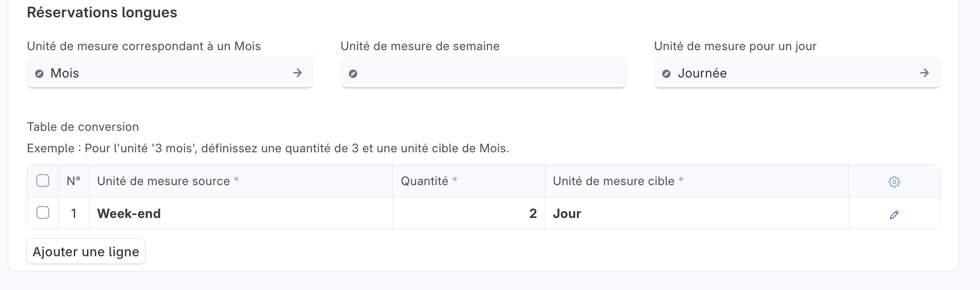Click row number 1 in the N° column
This screenshot has width=980, height=290.
pyautogui.click(x=74, y=213)
